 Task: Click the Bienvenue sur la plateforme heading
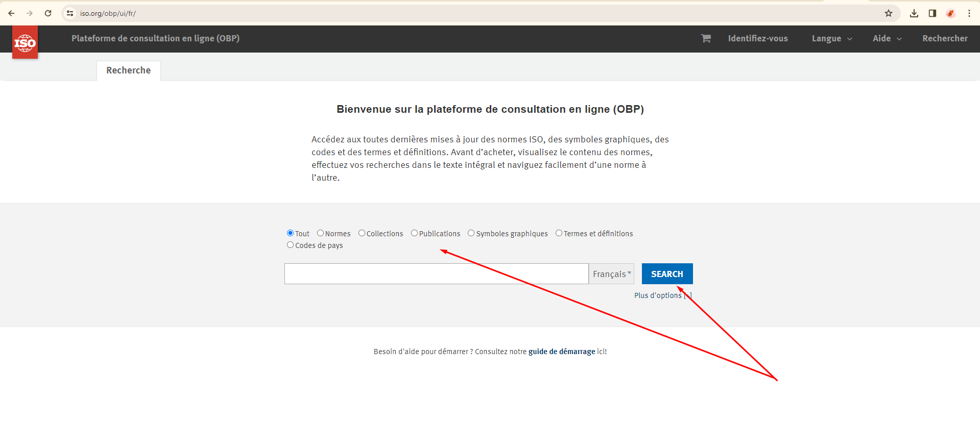tap(490, 109)
